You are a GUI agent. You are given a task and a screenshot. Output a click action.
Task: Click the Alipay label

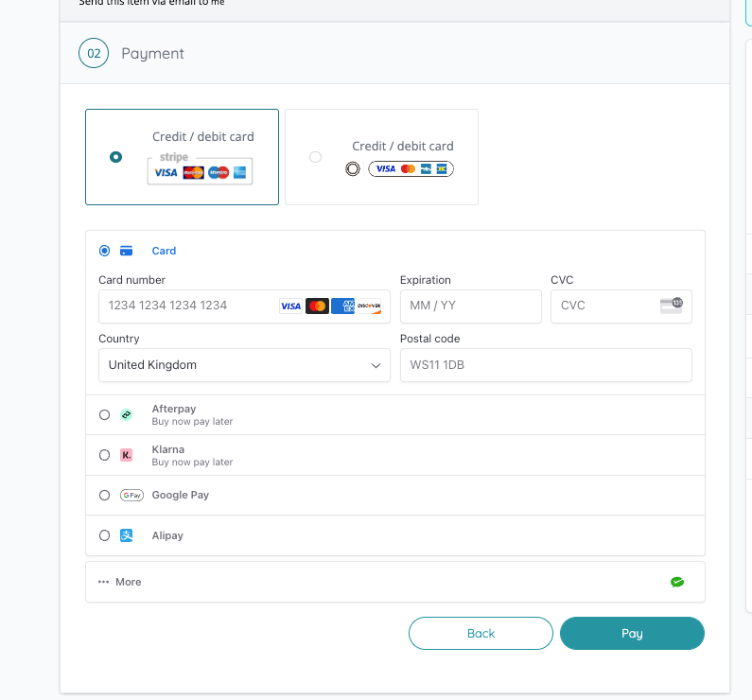click(167, 535)
